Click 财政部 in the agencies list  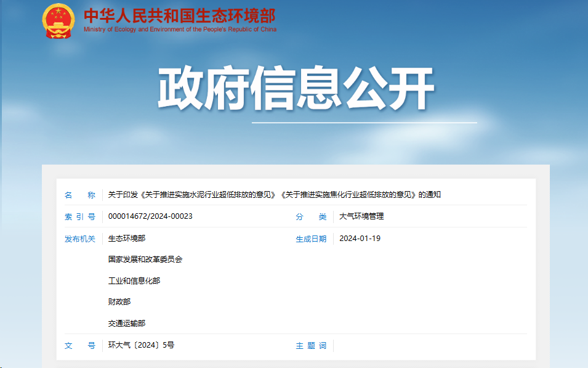pos(119,302)
